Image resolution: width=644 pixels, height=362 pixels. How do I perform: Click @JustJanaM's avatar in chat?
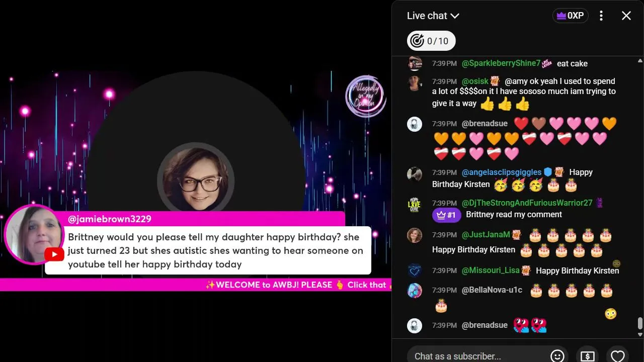pyautogui.click(x=415, y=235)
